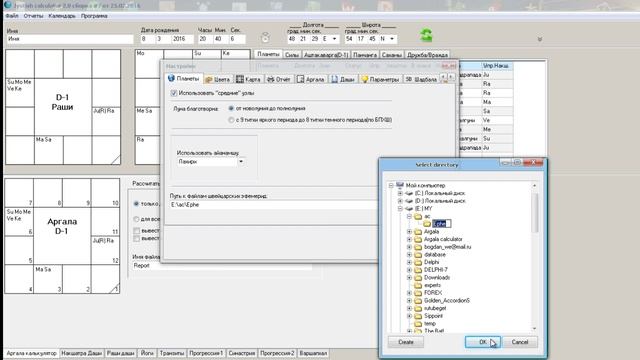The height and width of the screenshot is (360, 640).
Task: Toggle the Использовать средние узлы checkbox
Action: click(174, 93)
